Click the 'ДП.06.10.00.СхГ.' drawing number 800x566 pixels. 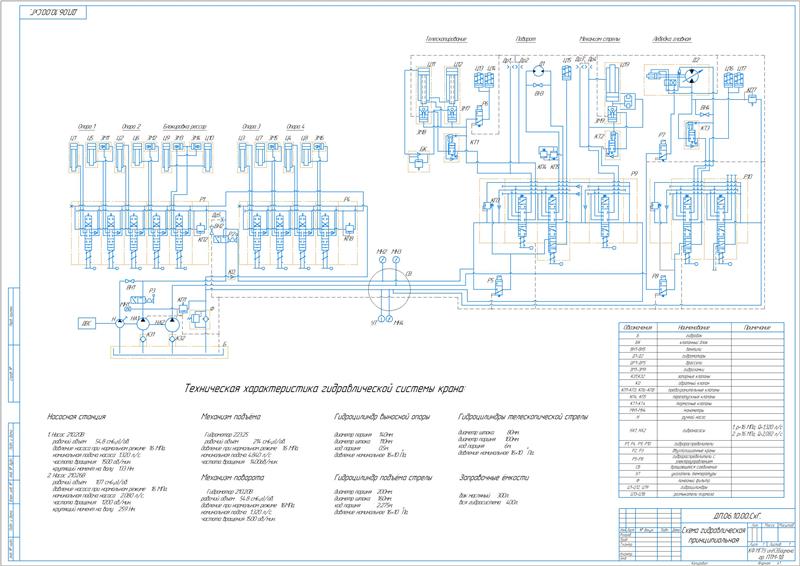(x=737, y=516)
